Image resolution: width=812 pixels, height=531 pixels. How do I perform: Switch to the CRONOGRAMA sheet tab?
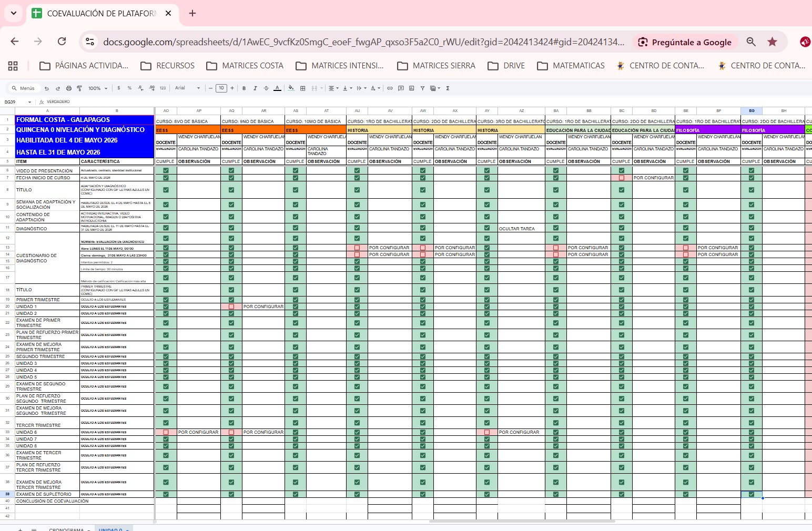coord(66,529)
